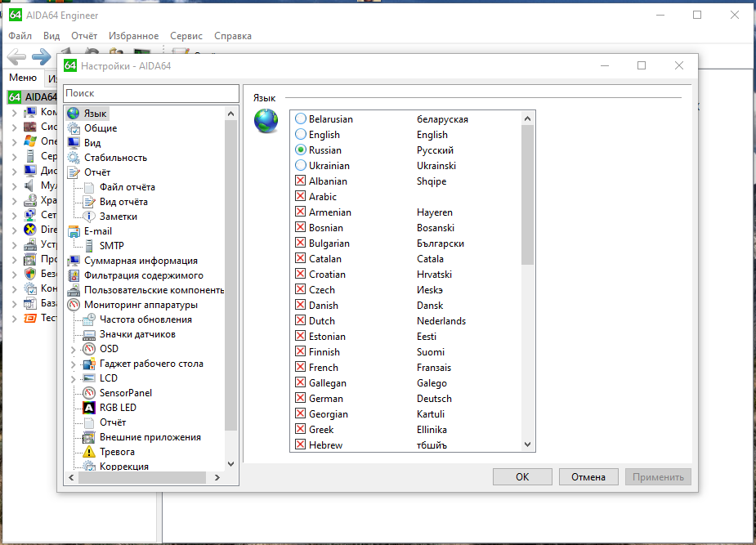Click the Поиск search field
The width and height of the screenshot is (756, 545).
pyautogui.click(x=151, y=93)
